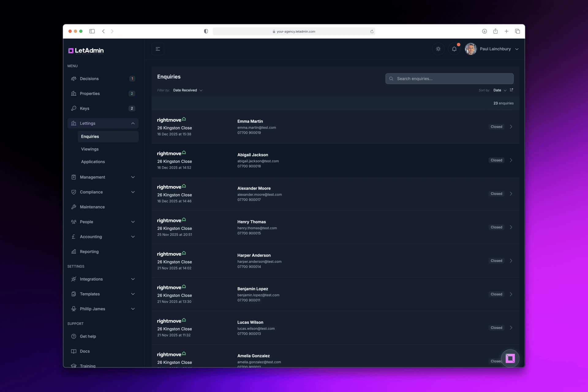Viewport: 588px width, 392px height.
Task: Toggle the Closed status on Emma Martin's enquiry
Action: [496, 126]
